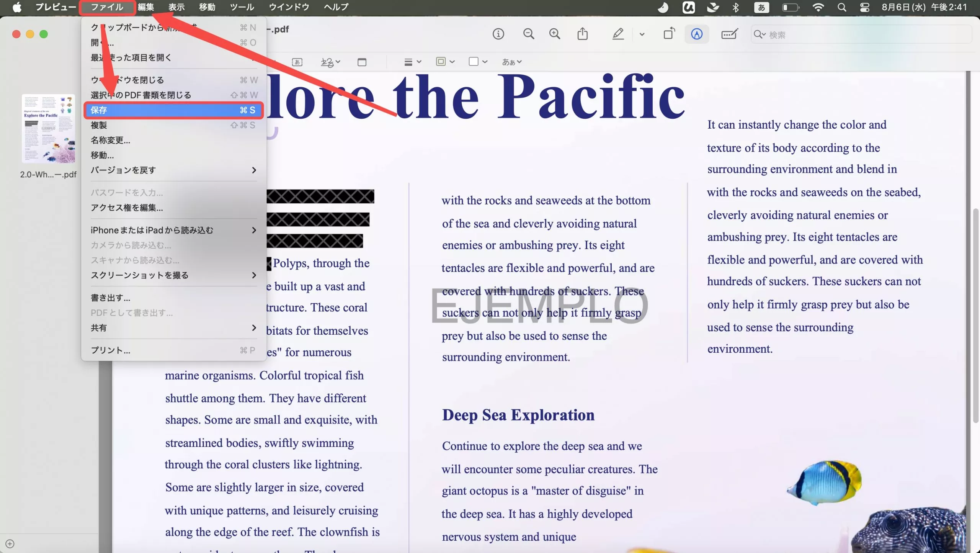Click the Bluetooth status icon
This screenshot has width=980, height=553.
point(735,7)
